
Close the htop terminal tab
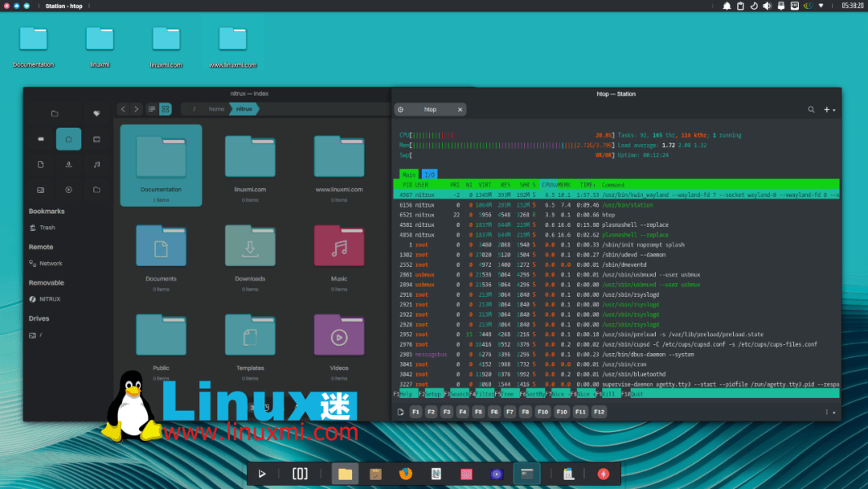pos(460,109)
